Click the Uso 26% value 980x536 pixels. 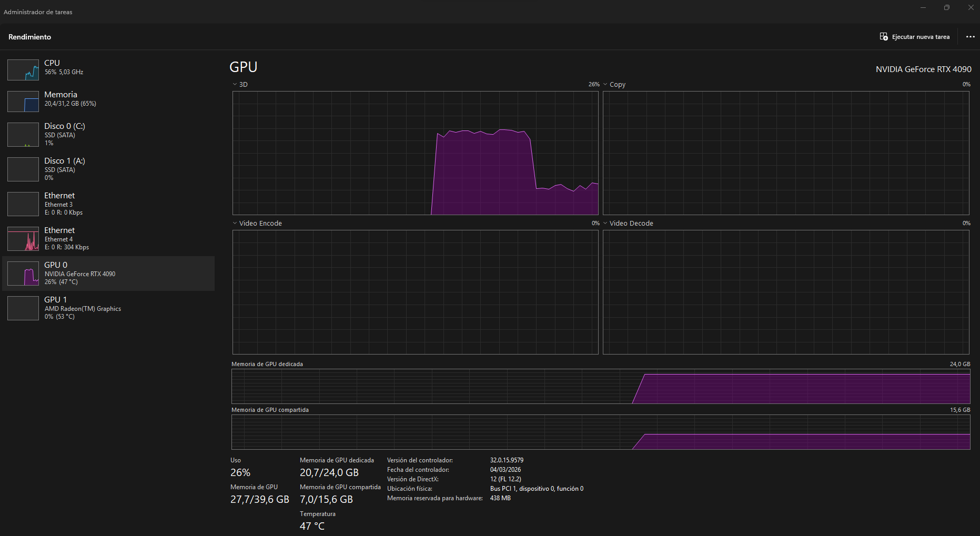coord(240,472)
